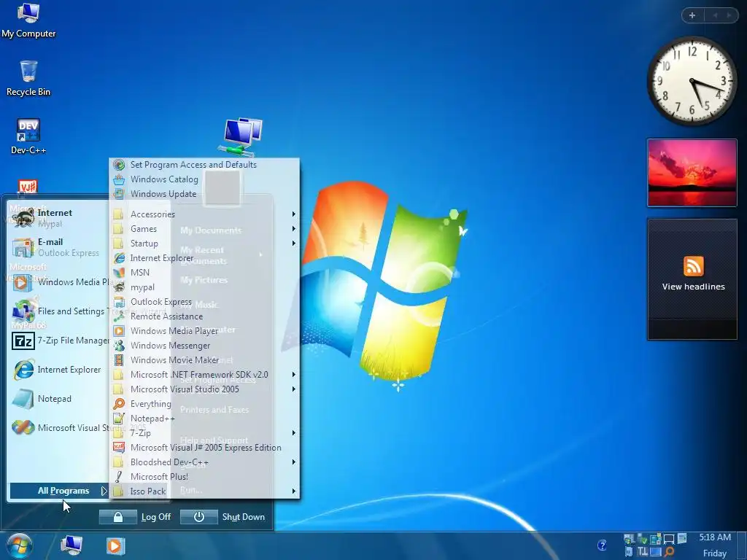Open Outlook Express in All Programs list

(x=204, y=301)
